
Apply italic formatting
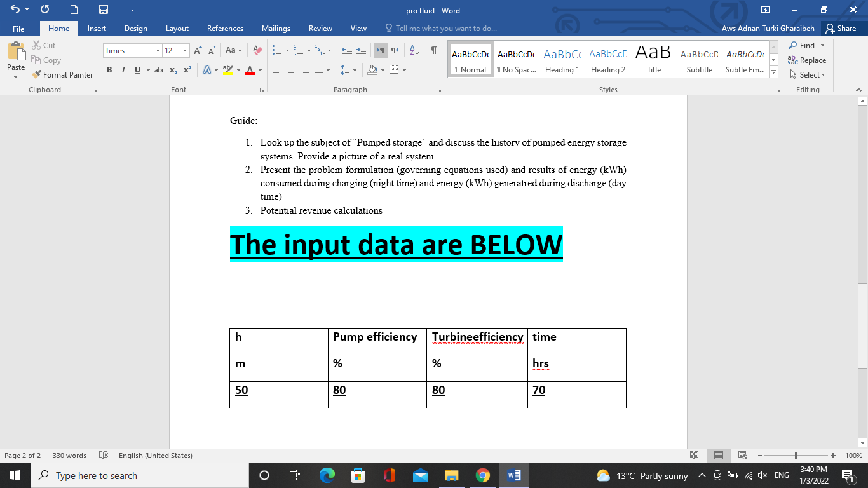coord(123,70)
